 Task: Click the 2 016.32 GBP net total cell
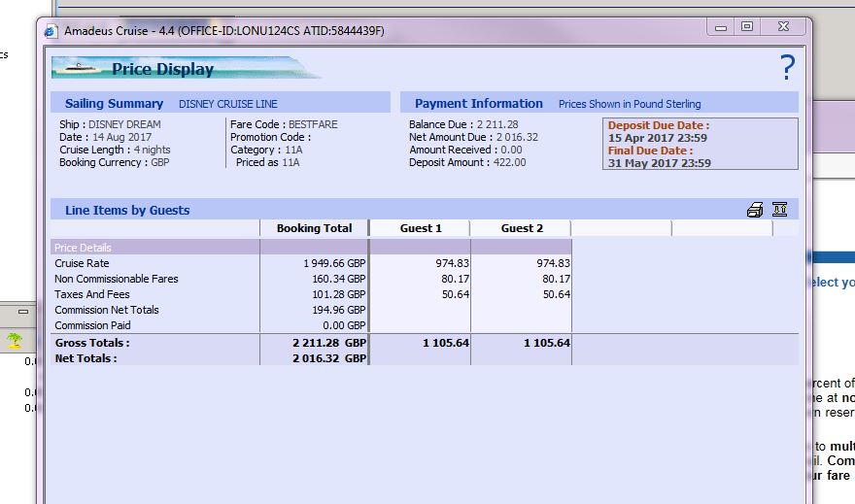click(x=329, y=358)
